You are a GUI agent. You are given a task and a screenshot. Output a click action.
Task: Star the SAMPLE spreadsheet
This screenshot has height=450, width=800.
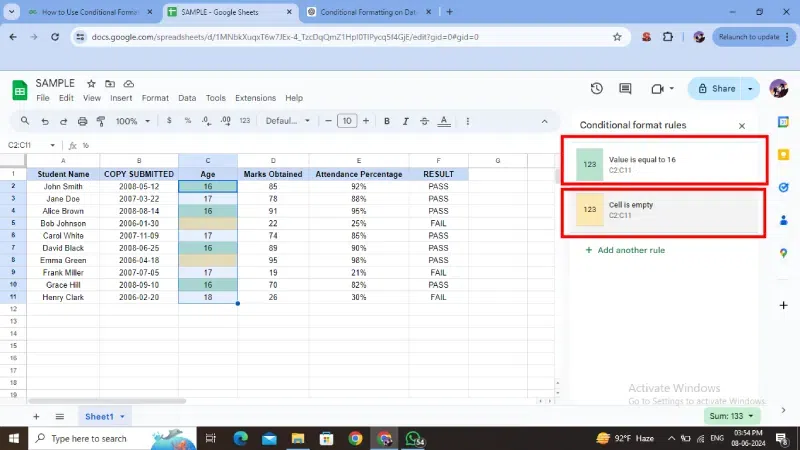point(91,84)
